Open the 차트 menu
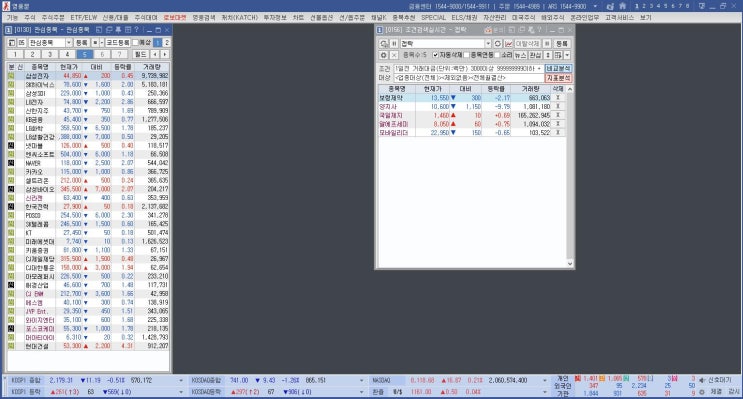 click(x=298, y=18)
